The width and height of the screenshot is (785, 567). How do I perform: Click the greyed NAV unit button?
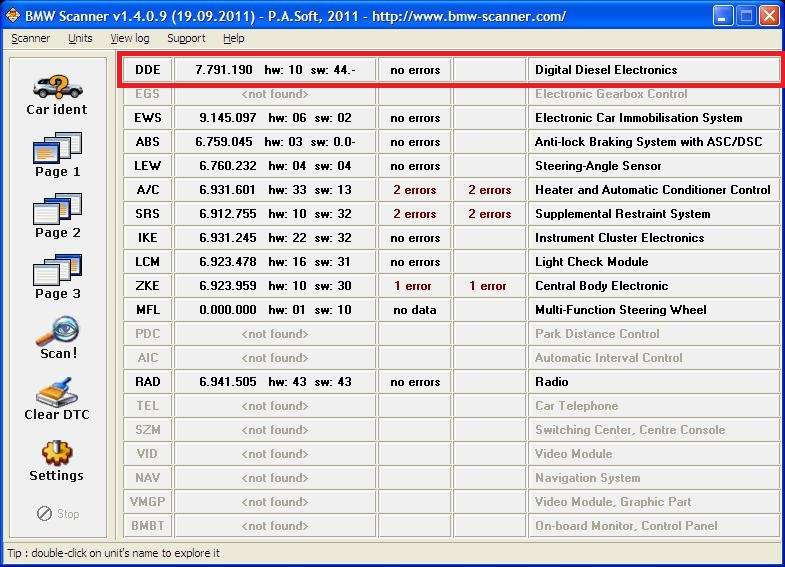tap(148, 478)
